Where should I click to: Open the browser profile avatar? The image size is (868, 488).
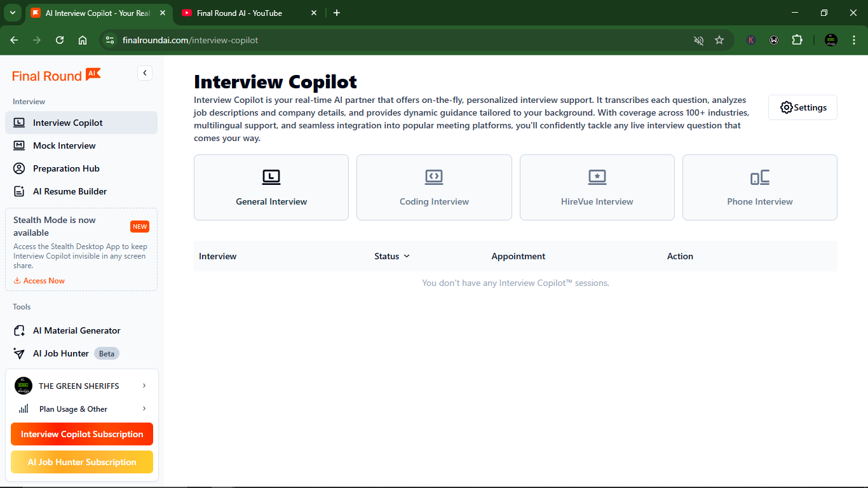pos(831,40)
